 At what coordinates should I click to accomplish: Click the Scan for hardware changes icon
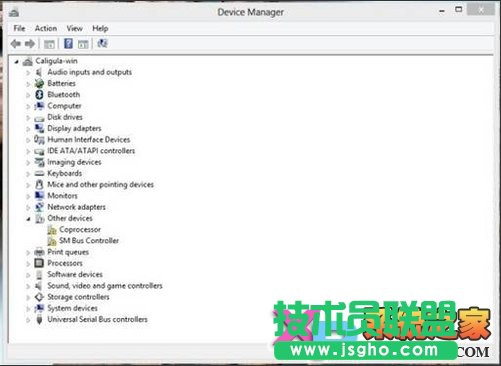pyautogui.click(x=102, y=43)
